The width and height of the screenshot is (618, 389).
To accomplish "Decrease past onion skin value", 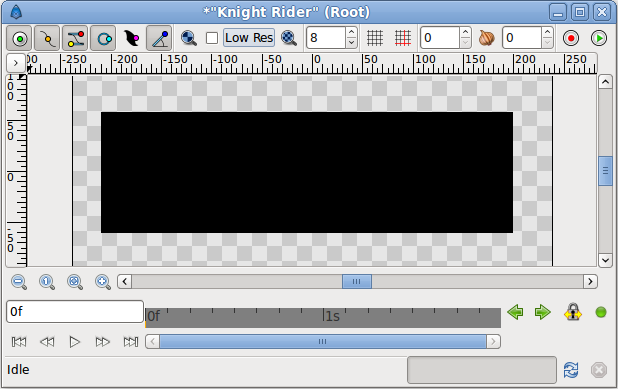I will tap(465, 43).
